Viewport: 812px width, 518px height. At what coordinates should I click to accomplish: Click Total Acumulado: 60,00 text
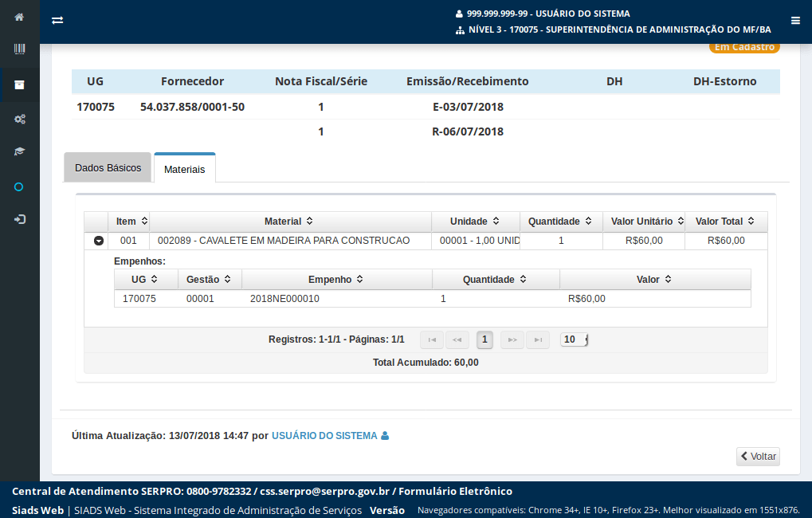coord(426,363)
